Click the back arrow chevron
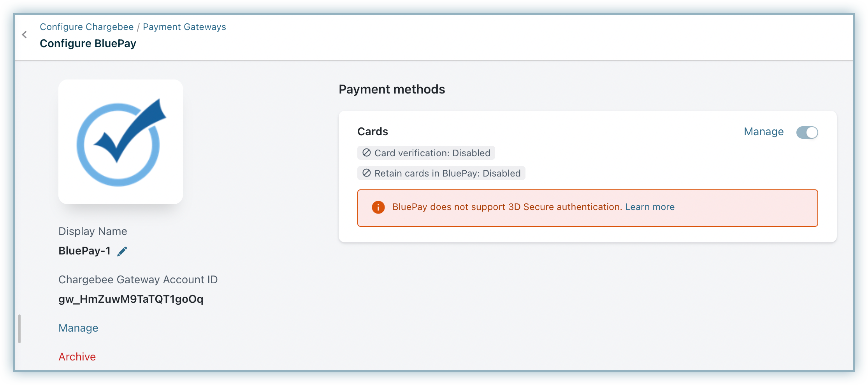 [25, 35]
